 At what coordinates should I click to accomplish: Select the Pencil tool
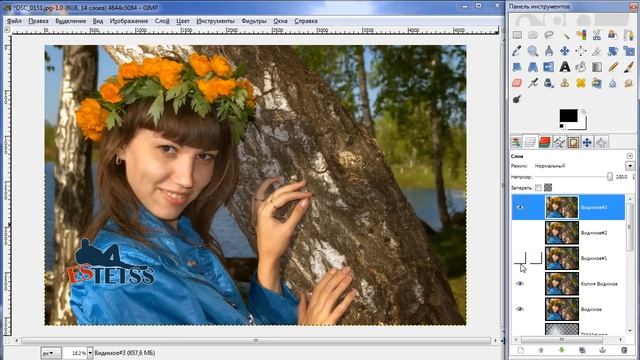click(613, 67)
